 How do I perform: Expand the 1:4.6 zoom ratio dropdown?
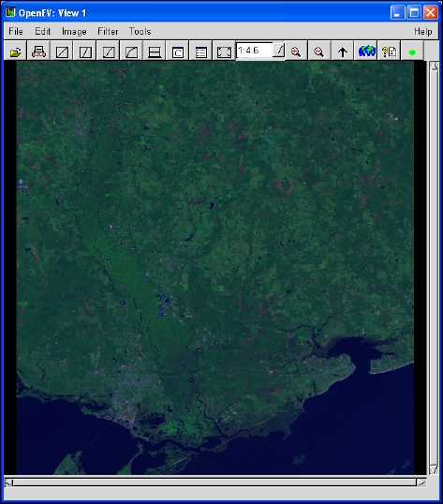pyautogui.click(x=279, y=50)
